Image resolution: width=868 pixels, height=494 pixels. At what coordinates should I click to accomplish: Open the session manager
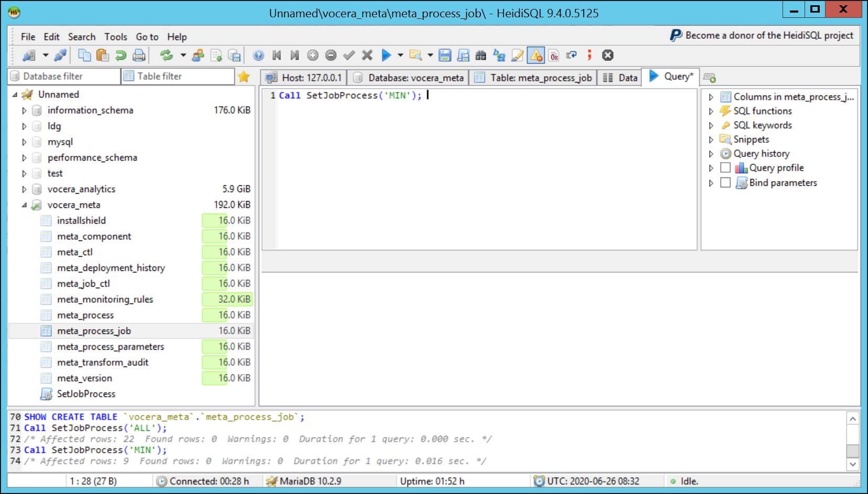click(28, 55)
